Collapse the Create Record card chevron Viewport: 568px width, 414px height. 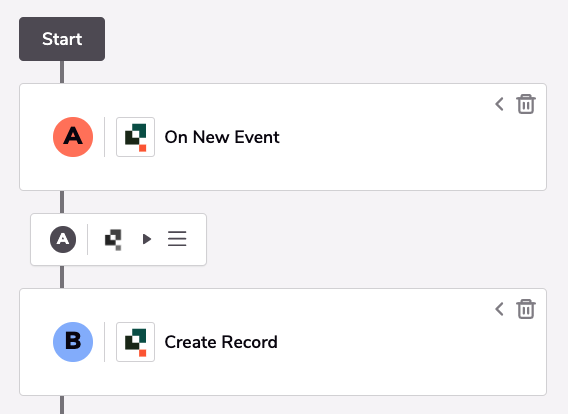(x=500, y=309)
